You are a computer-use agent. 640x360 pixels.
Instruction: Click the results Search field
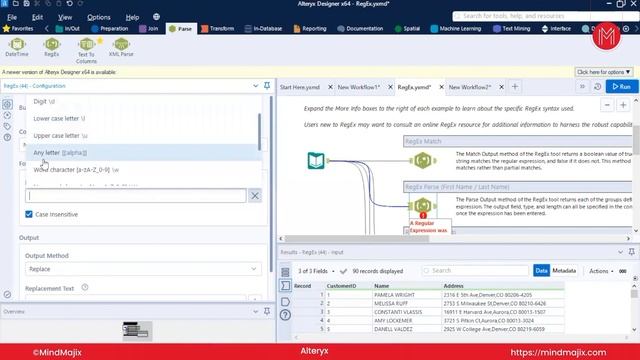click(476, 271)
